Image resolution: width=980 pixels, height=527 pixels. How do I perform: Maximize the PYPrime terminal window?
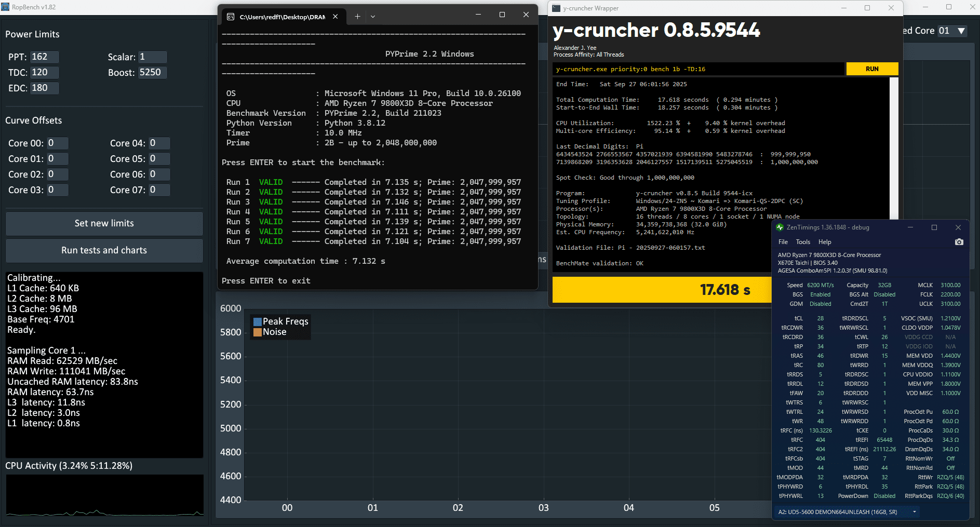[x=502, y=15]
